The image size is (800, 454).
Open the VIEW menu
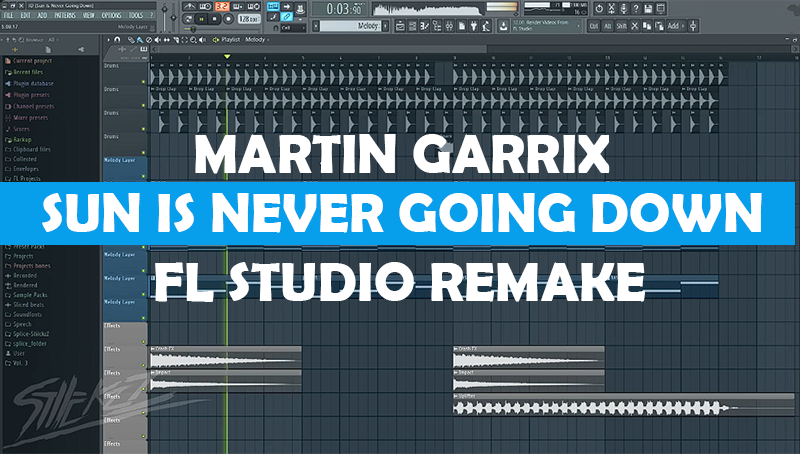89,15
